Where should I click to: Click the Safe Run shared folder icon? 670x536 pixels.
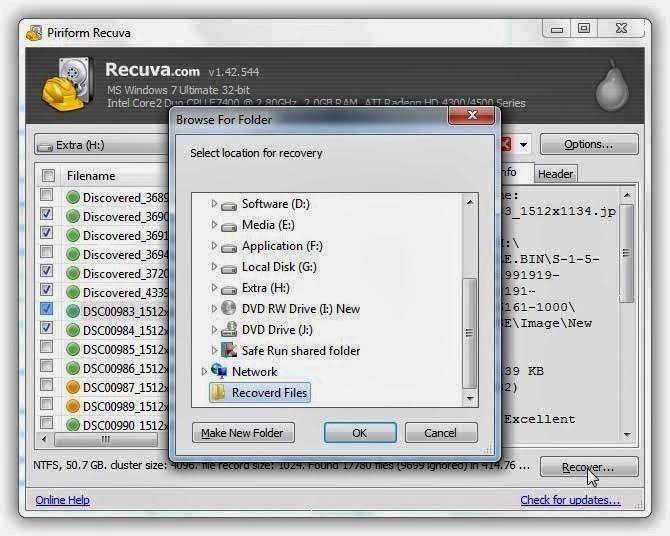[x=229, y=350]
